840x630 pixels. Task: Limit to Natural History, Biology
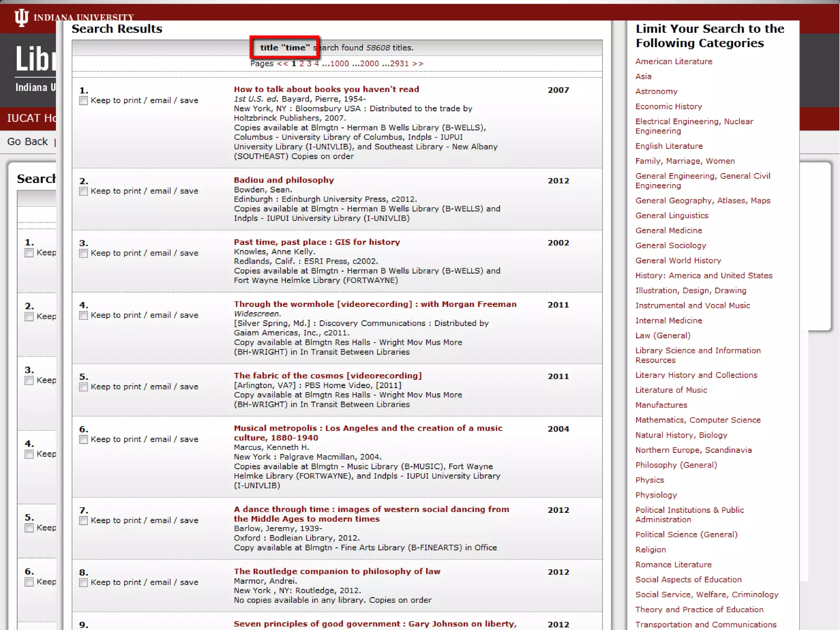pos(681,435)
